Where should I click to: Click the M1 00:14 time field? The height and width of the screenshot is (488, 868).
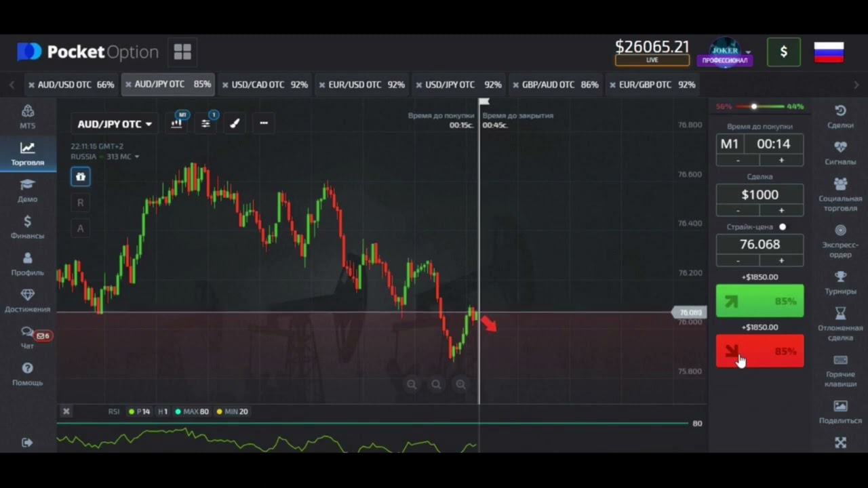(x=759, y=144)
